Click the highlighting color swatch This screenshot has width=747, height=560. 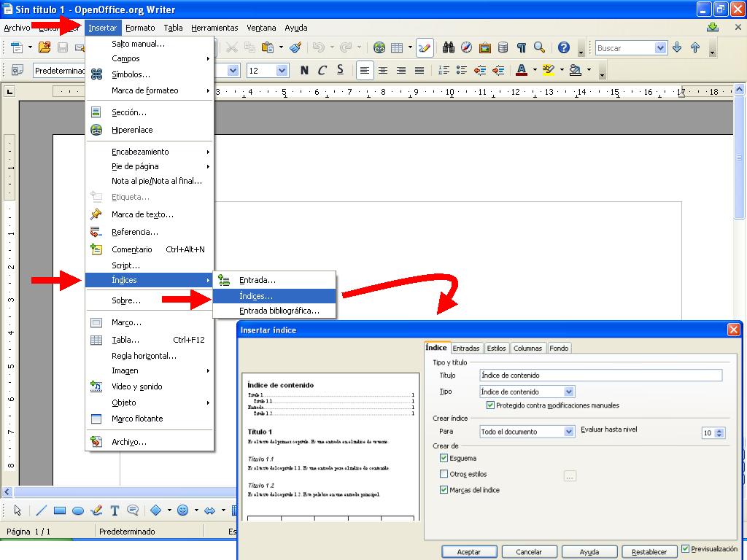coord(549,71)
